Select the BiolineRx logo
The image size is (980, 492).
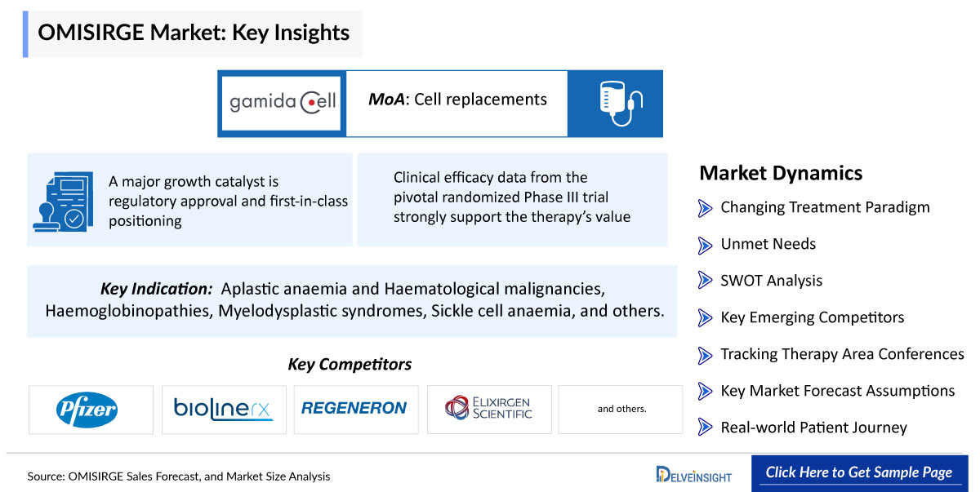click(x=223, y=410)
